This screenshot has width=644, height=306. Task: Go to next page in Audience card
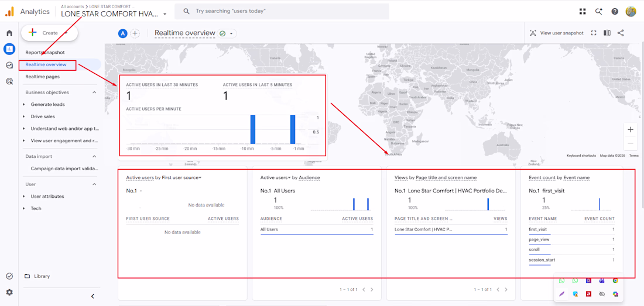(x=372, y=289)
